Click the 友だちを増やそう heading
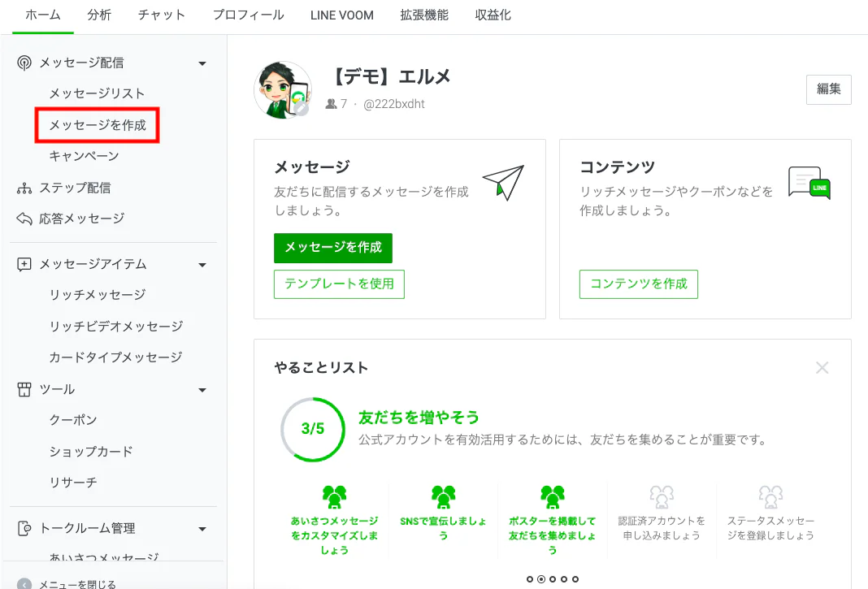The image size is (868, 589). 419,418
